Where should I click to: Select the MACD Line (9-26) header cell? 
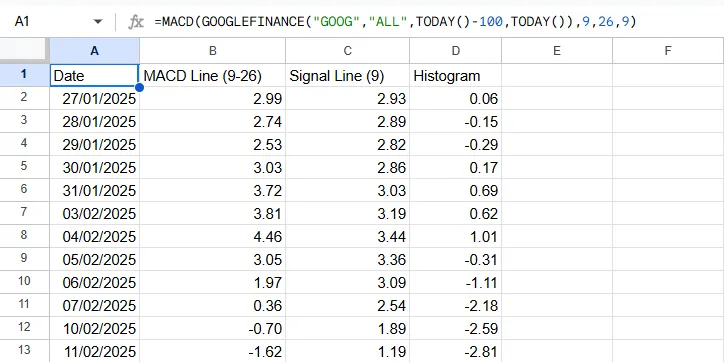[212, 75]
